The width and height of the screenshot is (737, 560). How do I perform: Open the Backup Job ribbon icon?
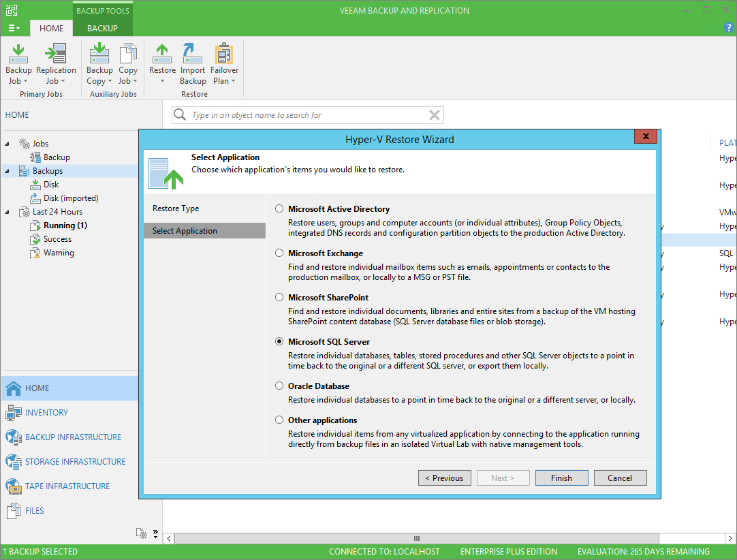[18, 54]
